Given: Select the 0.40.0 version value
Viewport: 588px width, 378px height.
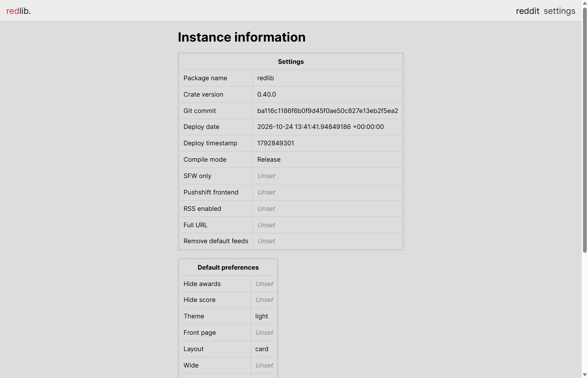Looking at the screenshot, I should click(267, 94).
